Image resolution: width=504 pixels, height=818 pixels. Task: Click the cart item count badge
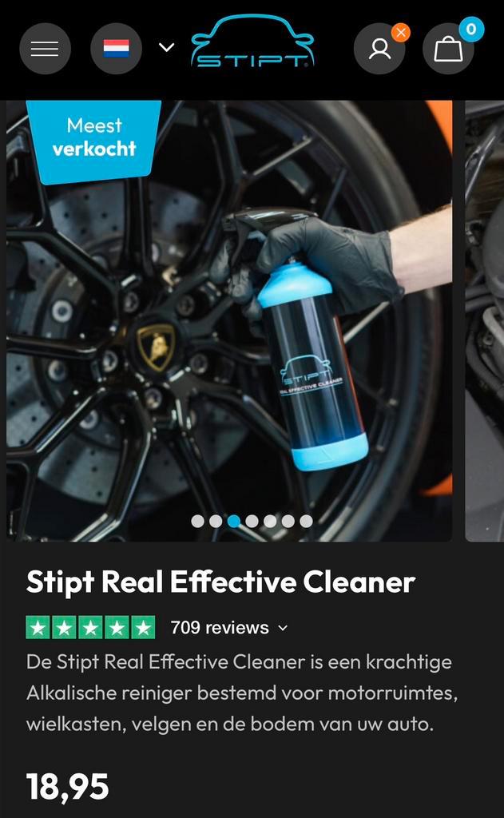click(471, 30)
